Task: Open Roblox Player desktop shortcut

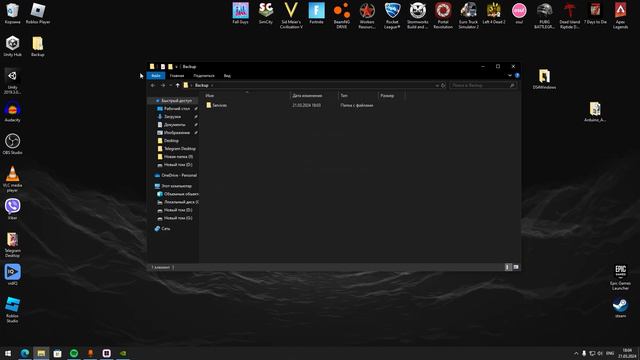Action: coord(38,13)
